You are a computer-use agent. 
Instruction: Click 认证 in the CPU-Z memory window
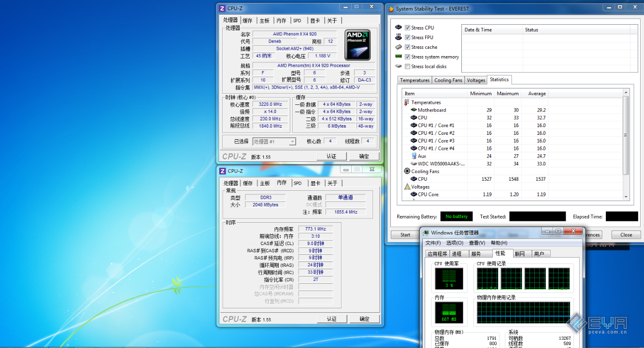tap(331, 319)
